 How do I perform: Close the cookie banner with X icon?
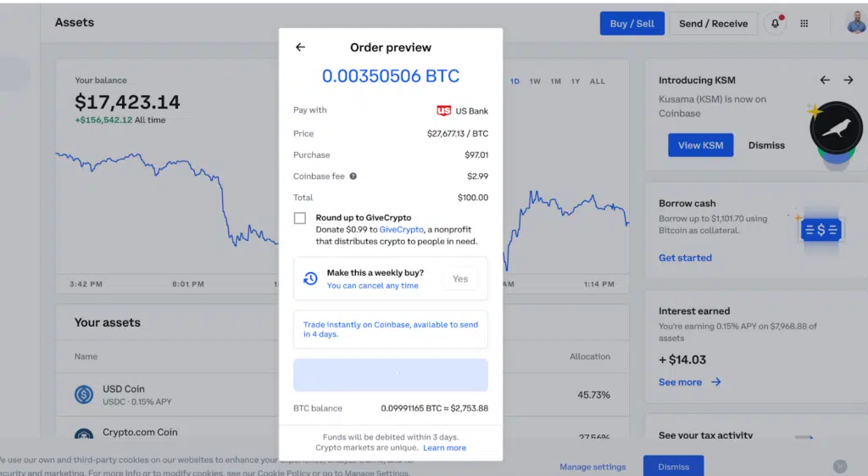coord(839,466)
